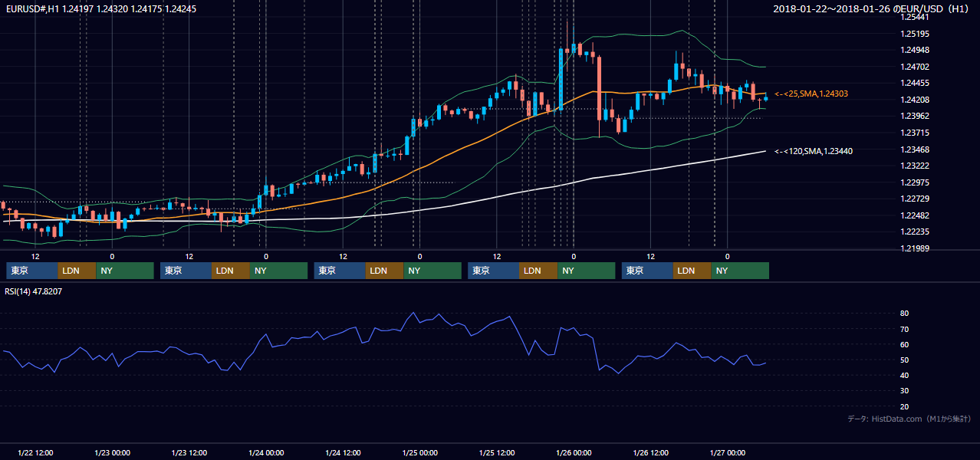Select the 1.23715 price axis label
The image size is (980, 460).
point(915,133)
